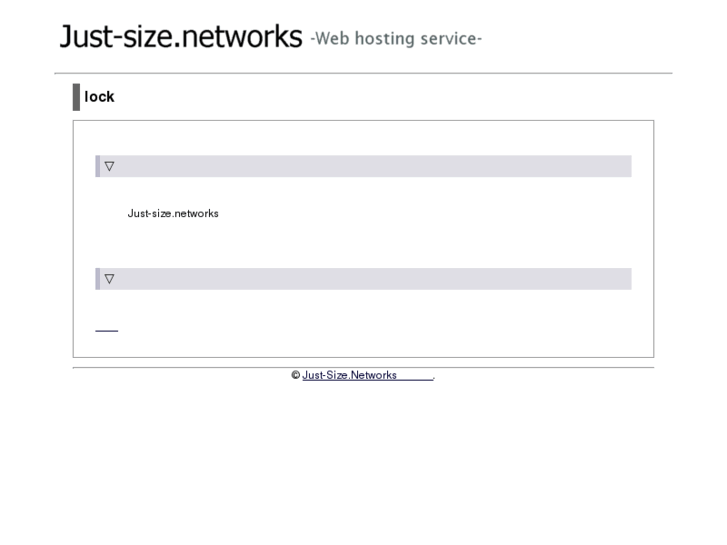Click the Just-size.networks body text
The image size is (727, 545).
(x=173, y=213)
